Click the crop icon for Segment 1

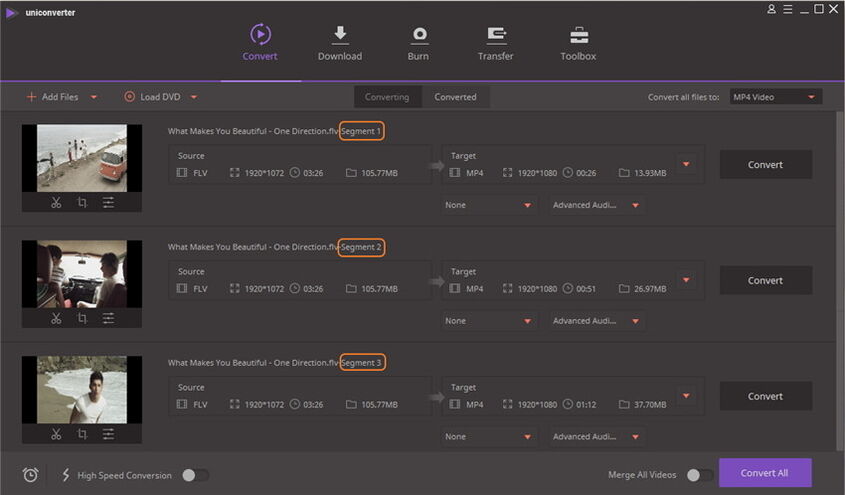82,203
